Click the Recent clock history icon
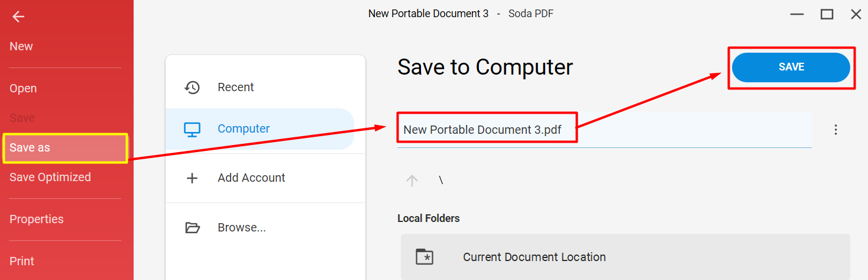868x280 pixels. (192, 87)
